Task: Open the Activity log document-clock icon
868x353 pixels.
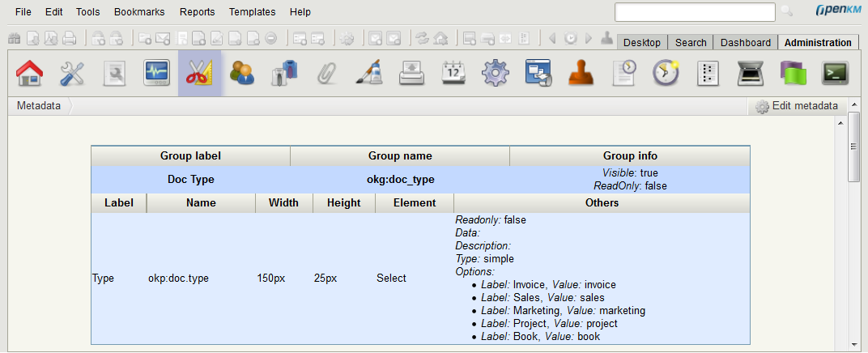Action: click(623, 73)
